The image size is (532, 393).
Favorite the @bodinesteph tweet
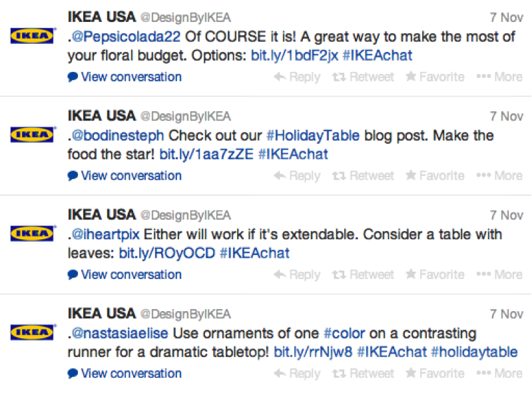coord(435,176)
